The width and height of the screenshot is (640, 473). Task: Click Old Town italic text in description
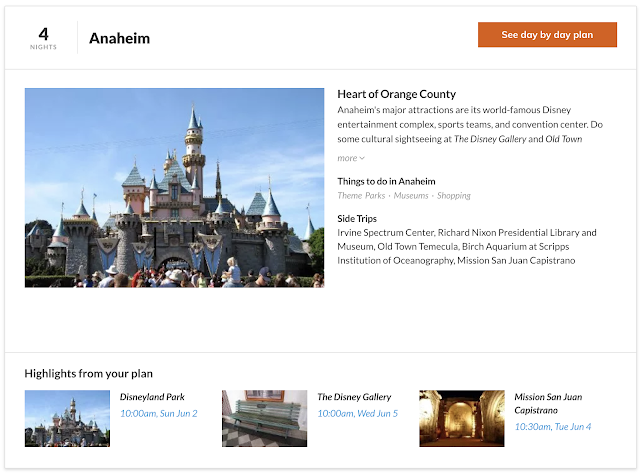pos(564,139)
